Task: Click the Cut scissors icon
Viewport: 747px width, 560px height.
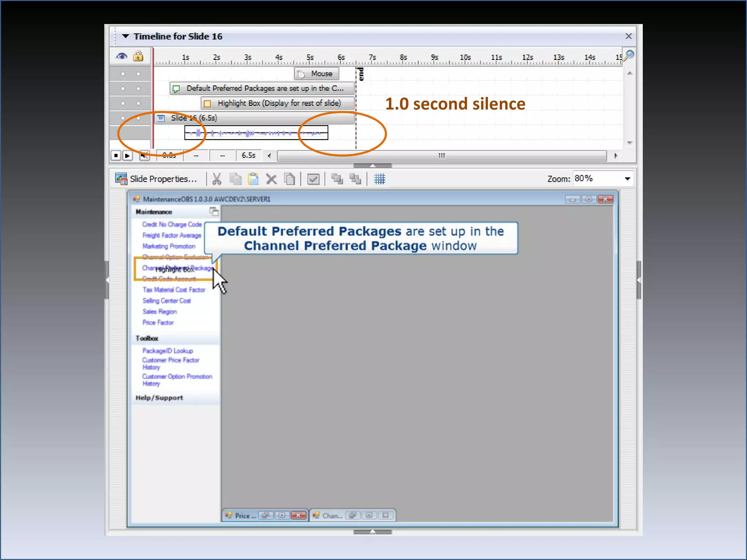Action: point(217,179)
